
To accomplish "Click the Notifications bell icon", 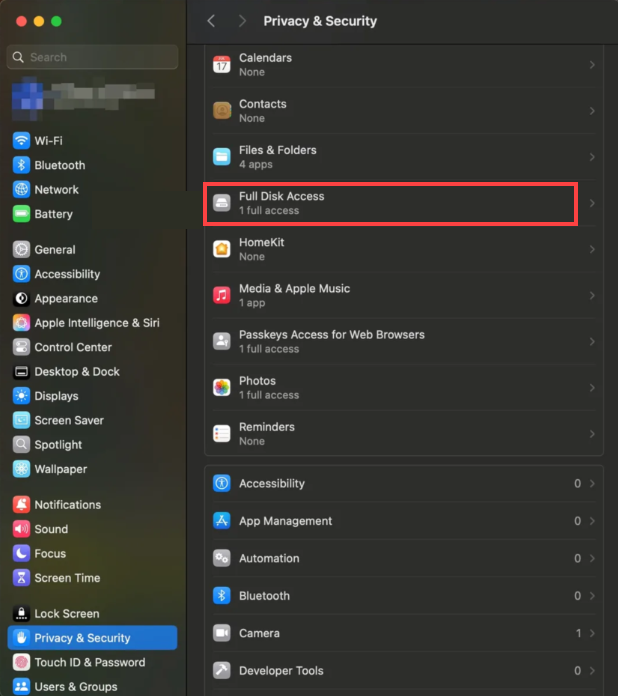I will [21, 505].
